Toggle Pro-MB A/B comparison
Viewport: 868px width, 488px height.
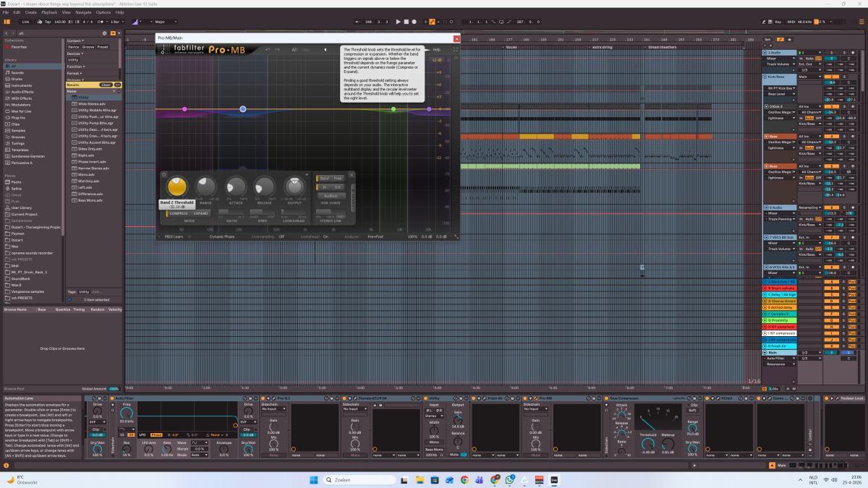tap(294, 50)
